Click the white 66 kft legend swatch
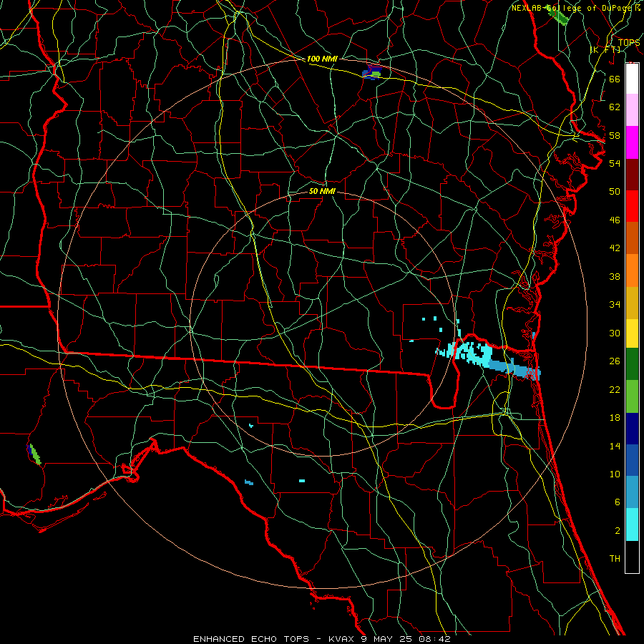 (x=632, y=79)
